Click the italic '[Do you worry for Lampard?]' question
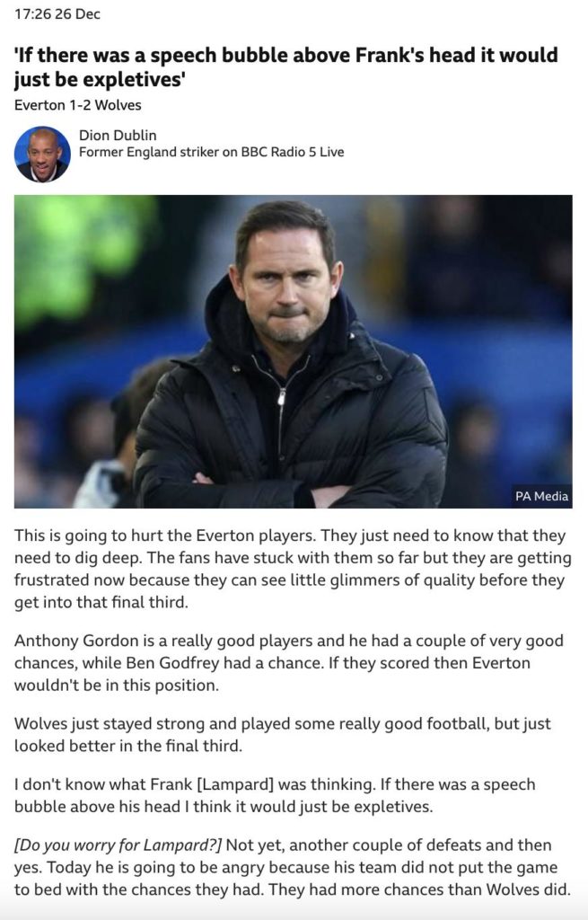This screenshot has height=920, width=588. [x=118, y=845]
